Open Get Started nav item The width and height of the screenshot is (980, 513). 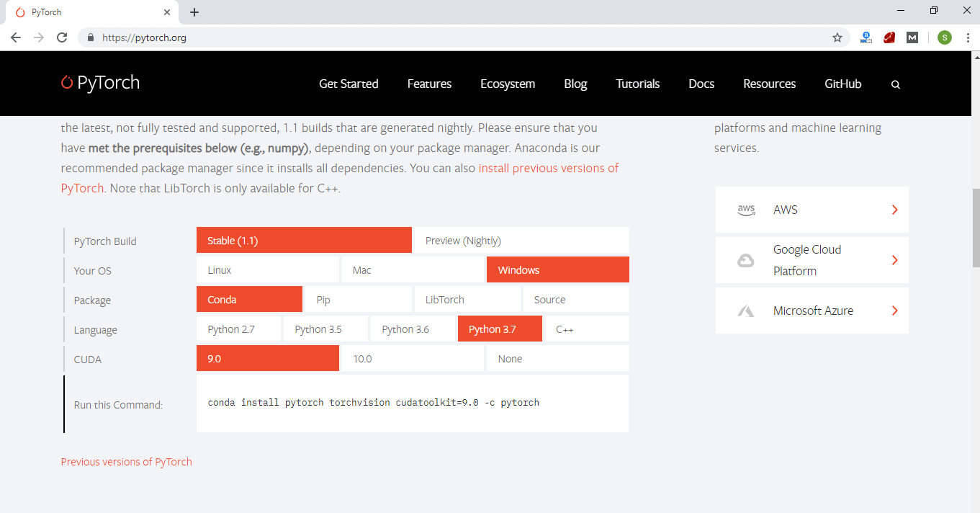349,84
